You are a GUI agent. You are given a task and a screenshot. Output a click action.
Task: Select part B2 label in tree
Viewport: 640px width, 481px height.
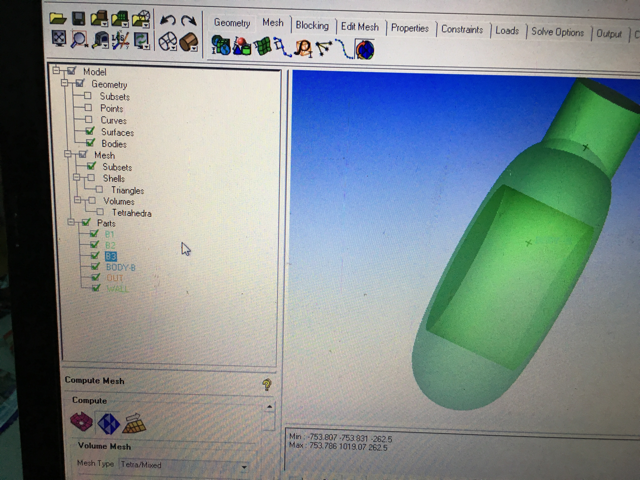110,245
